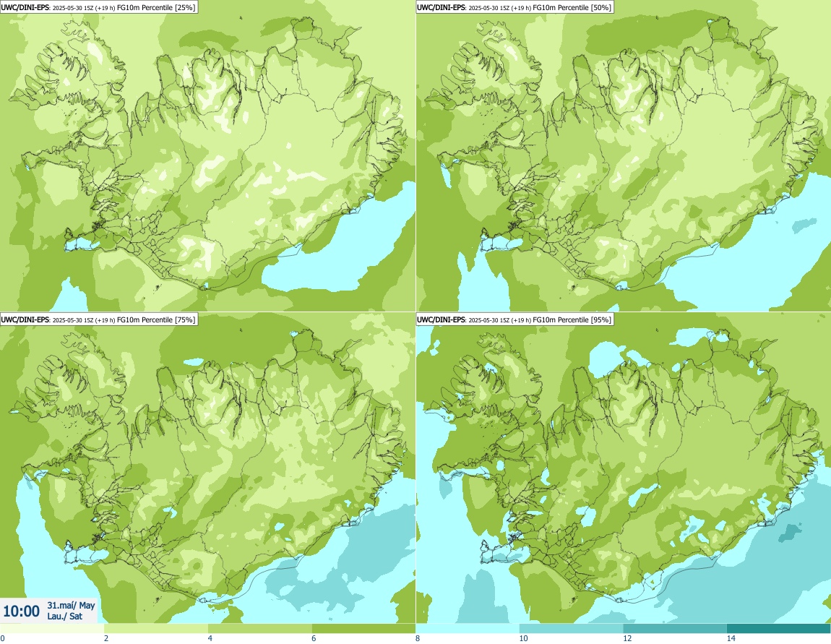The height and width of the screenshot is (644, 831).
Task: Select the 14+ dark teal scale segment
Action: (778, 629)
